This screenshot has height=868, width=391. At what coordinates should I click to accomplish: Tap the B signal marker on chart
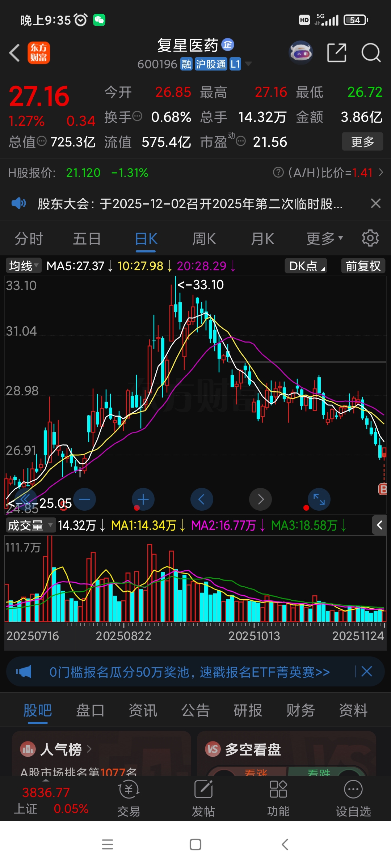click(x=383, y=489)
